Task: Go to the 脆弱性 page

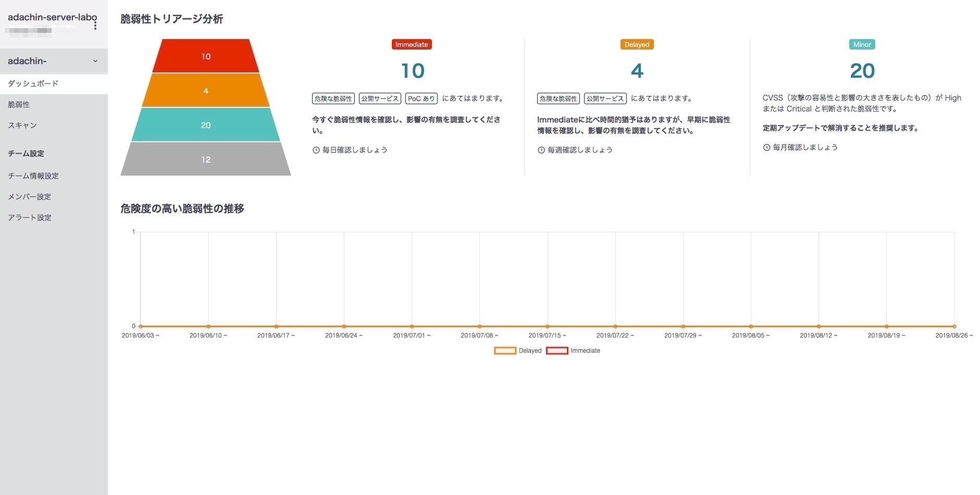Action: [19, 105]
